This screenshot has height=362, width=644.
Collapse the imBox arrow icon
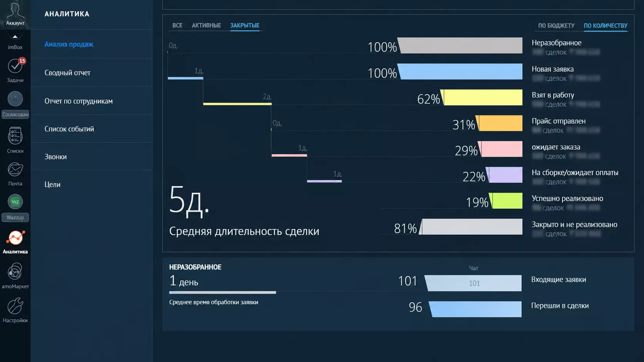coord(15,37)
